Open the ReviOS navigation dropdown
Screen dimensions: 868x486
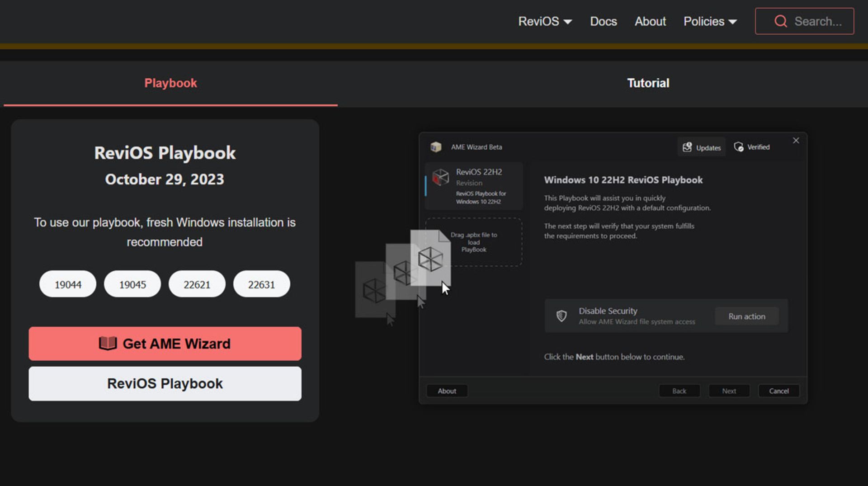pos(545,21)
